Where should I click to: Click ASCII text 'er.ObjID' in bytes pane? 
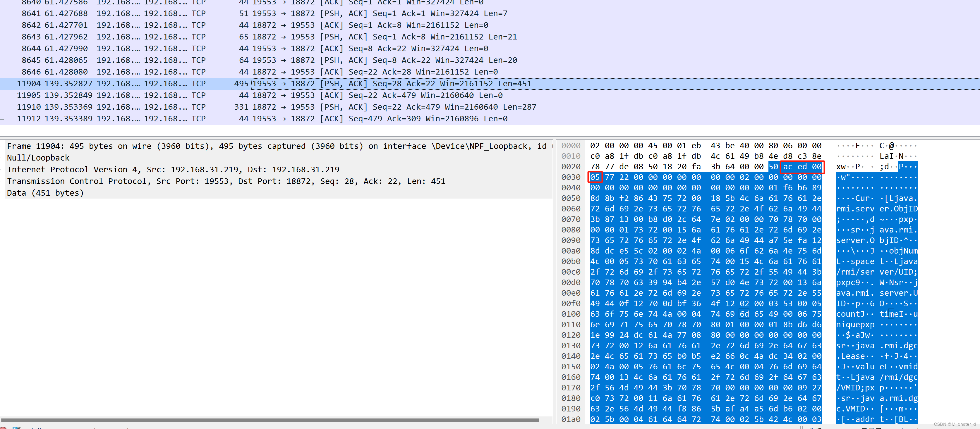coord(899,209)
